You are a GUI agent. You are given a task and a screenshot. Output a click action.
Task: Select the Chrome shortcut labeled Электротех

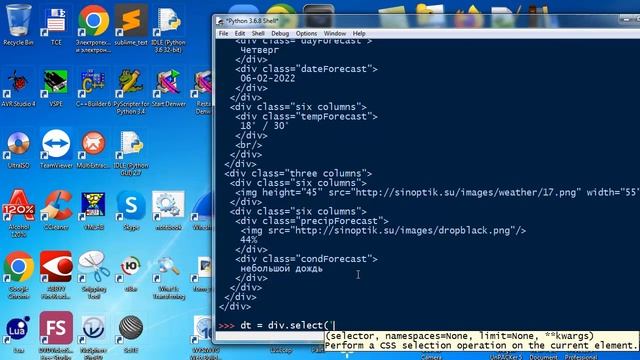tap(93, 28)
